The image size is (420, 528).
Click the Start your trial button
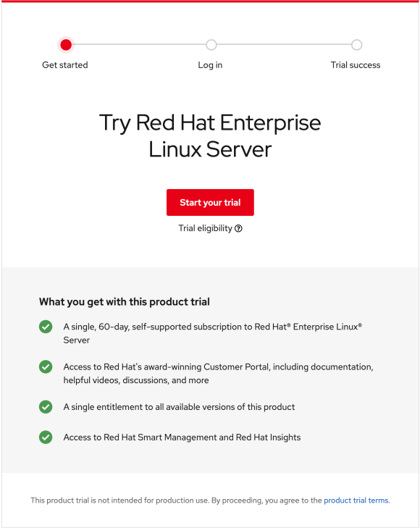pos(210,202)
